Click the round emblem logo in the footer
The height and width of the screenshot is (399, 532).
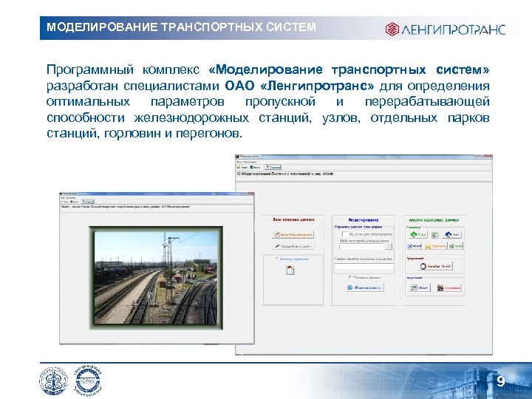pos(54,381)
